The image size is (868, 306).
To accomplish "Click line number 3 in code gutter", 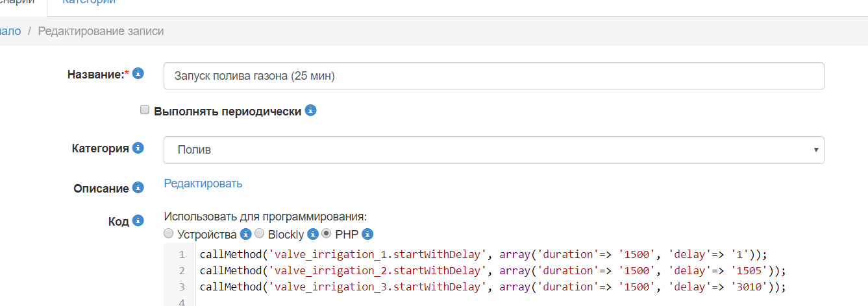I will (x=182, y=287).
